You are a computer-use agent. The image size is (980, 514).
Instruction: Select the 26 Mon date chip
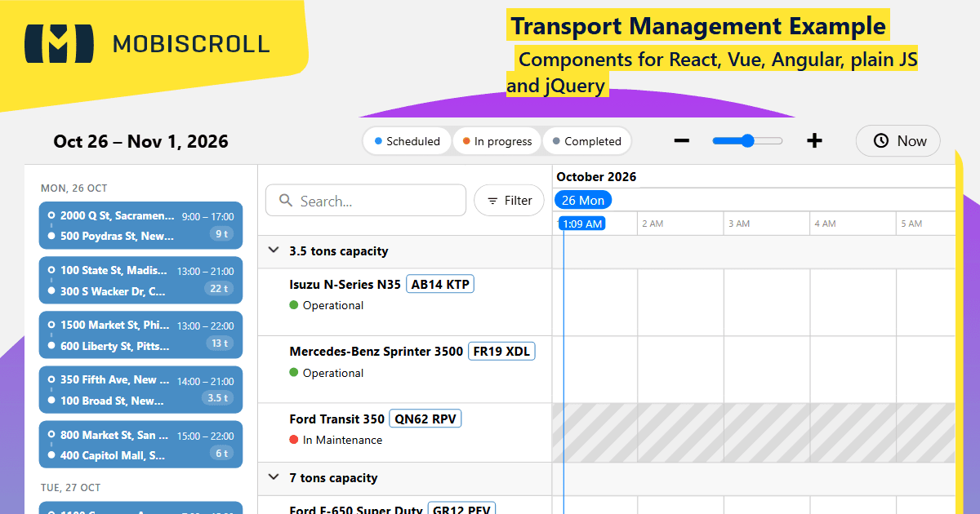[583, 200]
